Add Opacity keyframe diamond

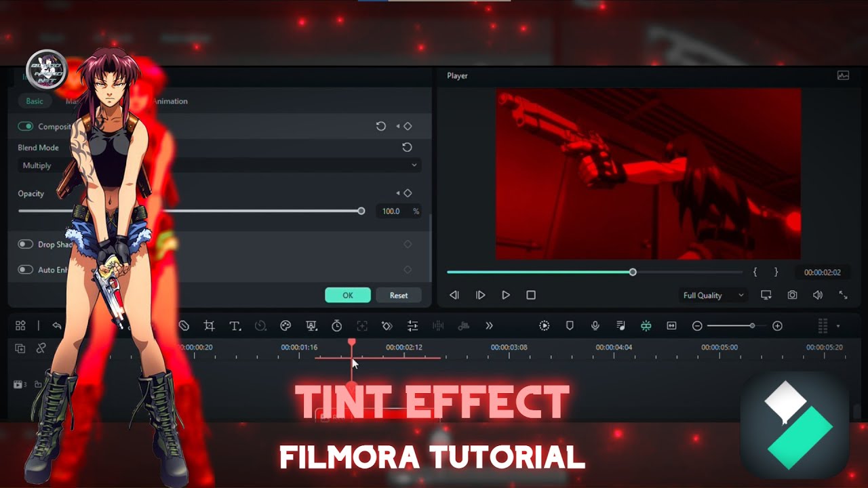(408, 193)
